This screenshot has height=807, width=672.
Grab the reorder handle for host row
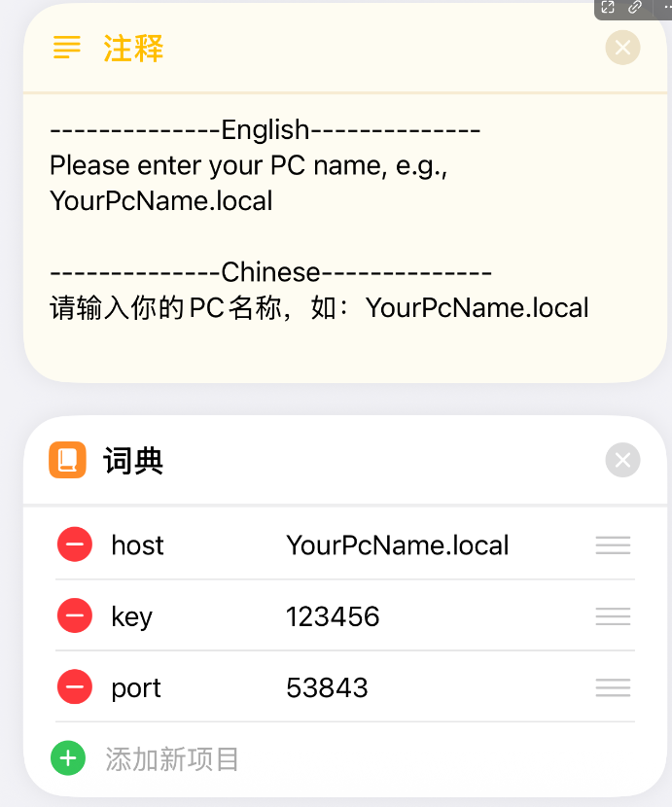613,544
